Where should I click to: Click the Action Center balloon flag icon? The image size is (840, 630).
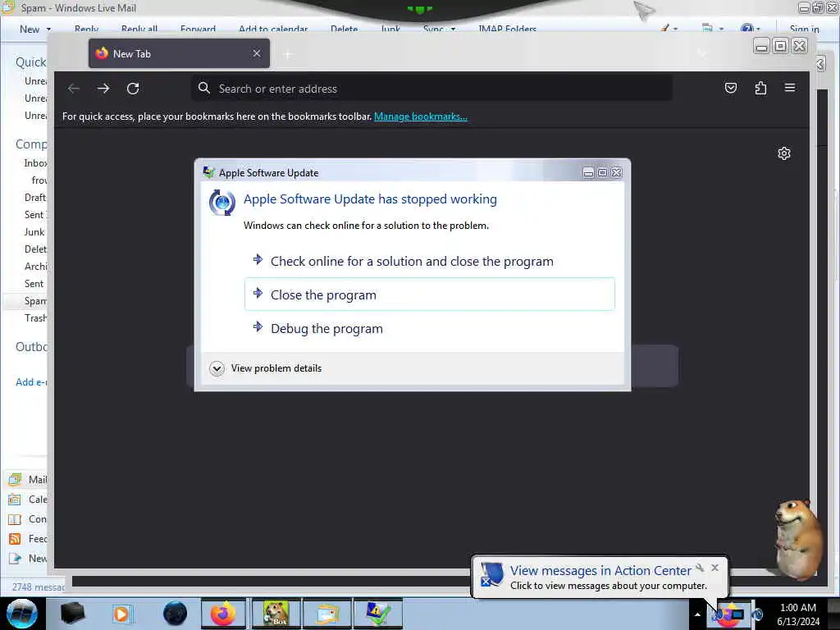[491, 574]
